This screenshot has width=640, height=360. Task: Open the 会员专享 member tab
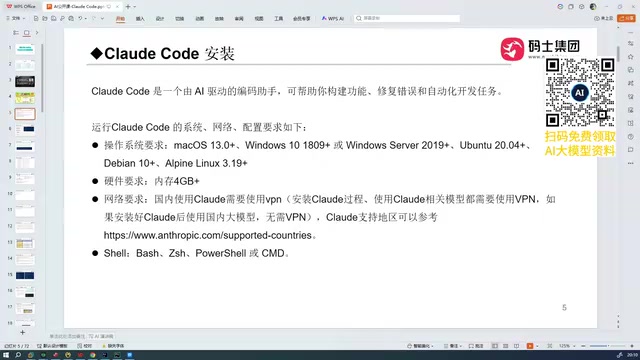coord(302,19)
